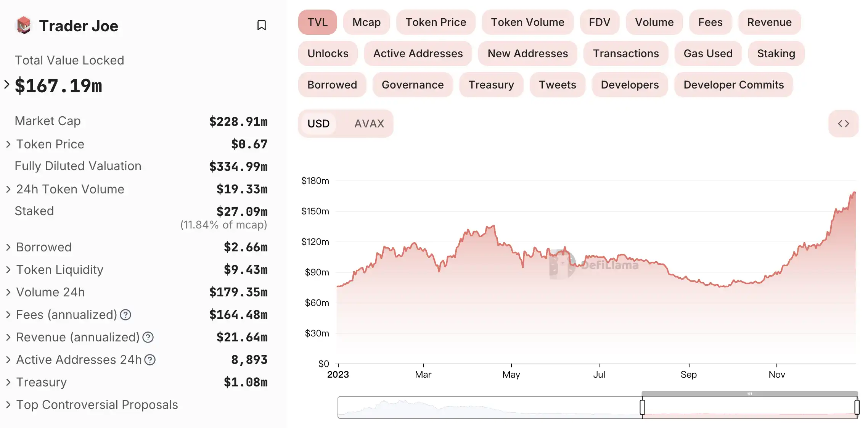The width and height of the screenshot is (868, 428).
Task: Click help icon next to Fees (annualized)
Action: pos(125,315)
